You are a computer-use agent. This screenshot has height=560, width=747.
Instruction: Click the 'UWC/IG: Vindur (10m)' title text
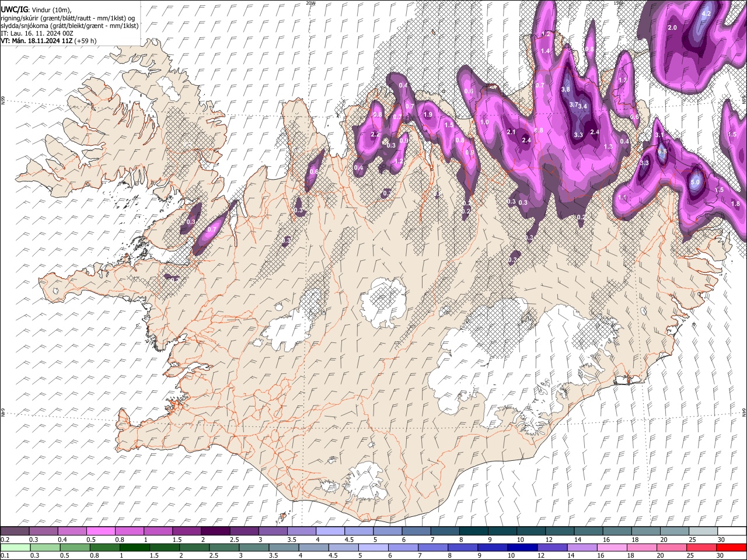pos(36,10)
